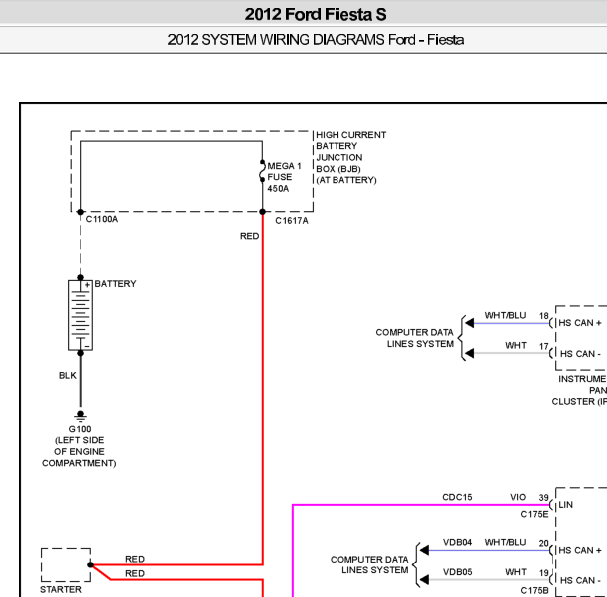Click the 'LIN' pin label

pos(566,505)
